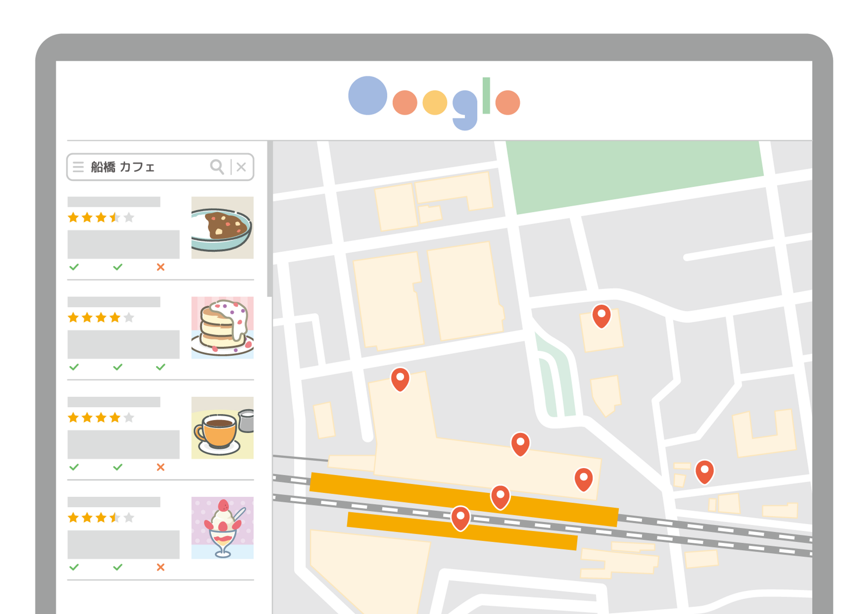Clear the search with the X icon

click(241, 167)
